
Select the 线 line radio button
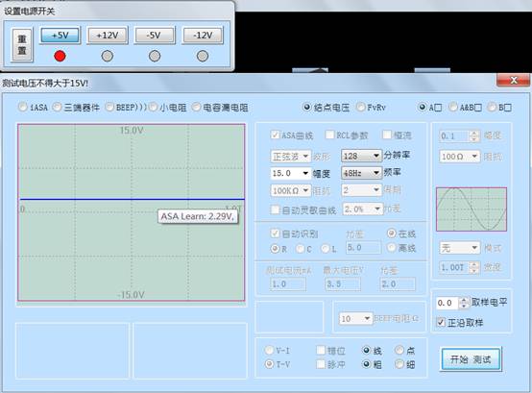click(x=366, y=350)
